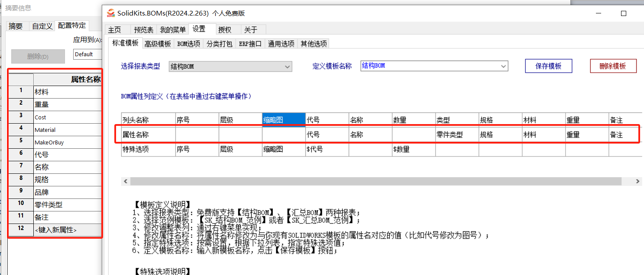Open the 定义模板名称 dropdown

tap(502, 66)
